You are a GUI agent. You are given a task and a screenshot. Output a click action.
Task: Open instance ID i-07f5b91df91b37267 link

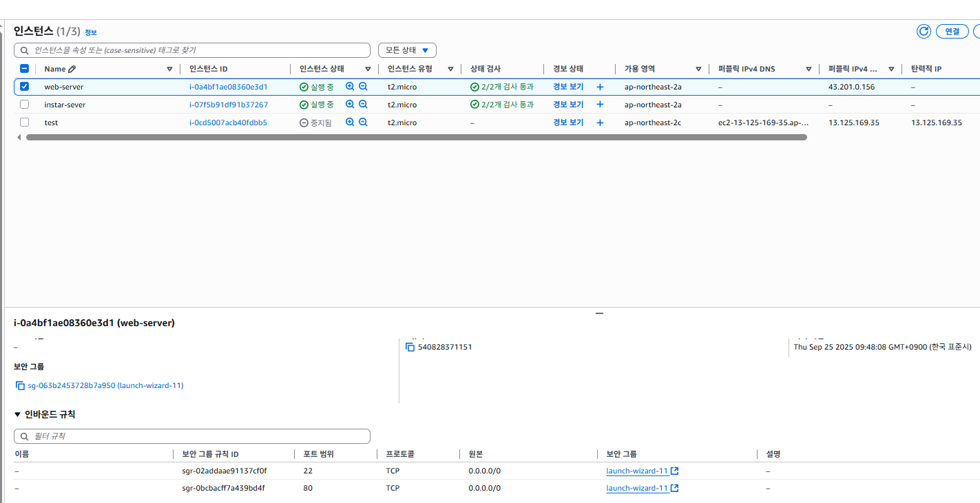point(229,105)
